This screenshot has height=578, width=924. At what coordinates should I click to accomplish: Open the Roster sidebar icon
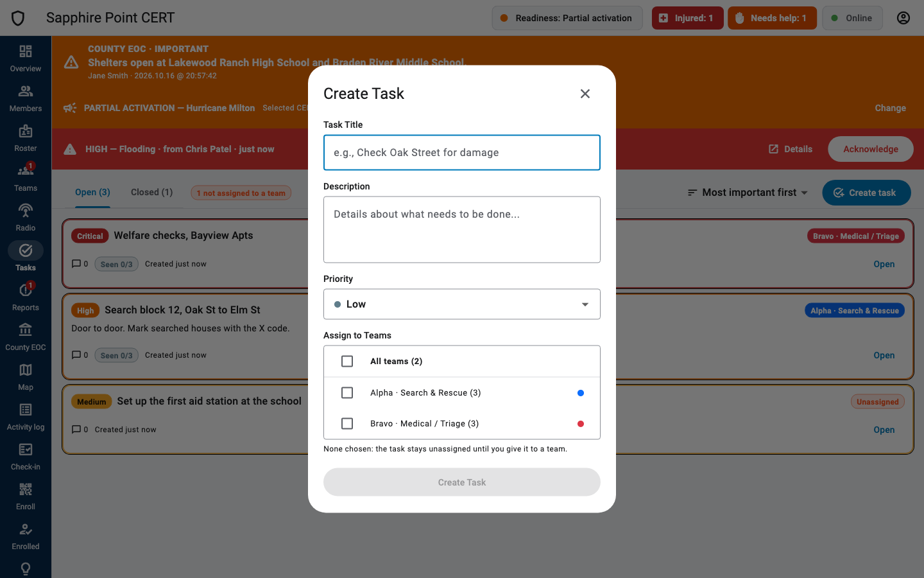coord(26,131)
